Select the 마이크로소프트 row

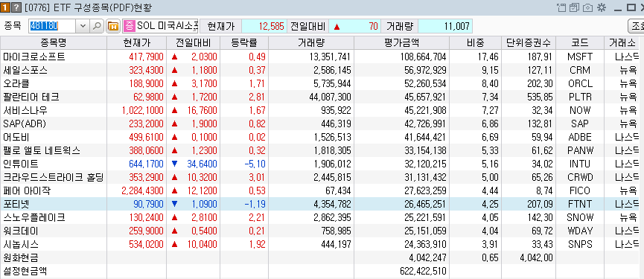(319, 57)
